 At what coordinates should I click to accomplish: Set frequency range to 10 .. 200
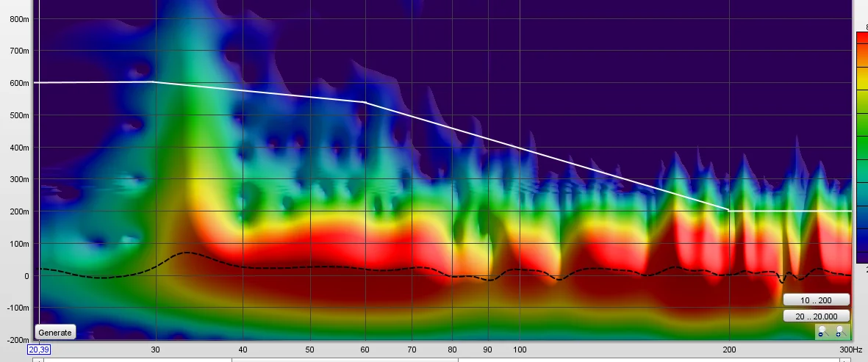tap(816, 300)
